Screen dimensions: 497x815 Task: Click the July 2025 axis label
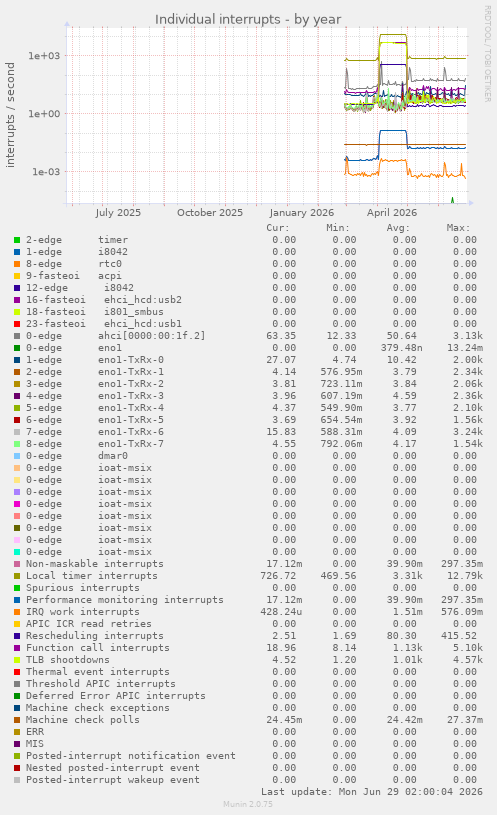click(118, 213)
